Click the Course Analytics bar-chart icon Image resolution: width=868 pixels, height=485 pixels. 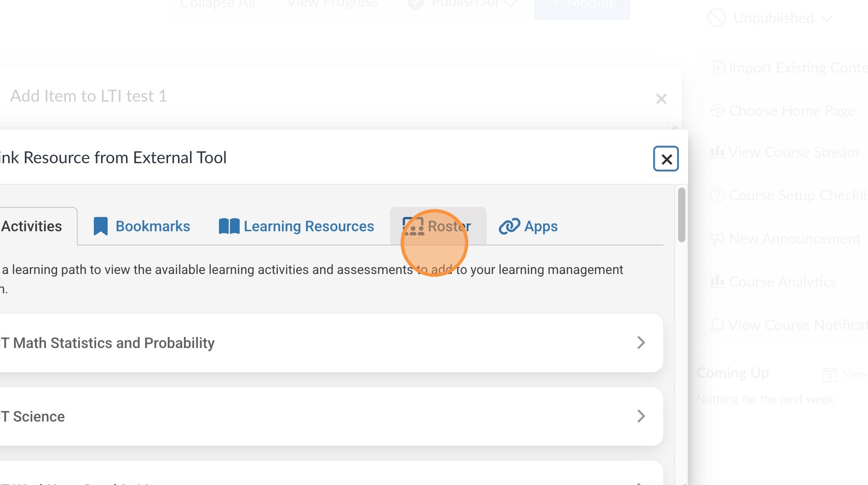pyautogui.click(x=717, y=282)
